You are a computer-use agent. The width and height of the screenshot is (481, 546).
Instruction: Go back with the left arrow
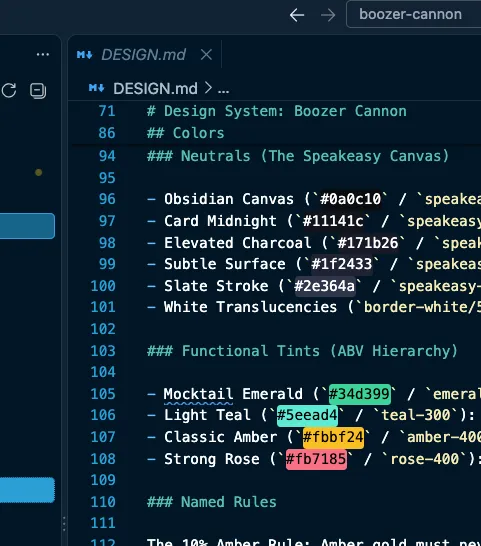pos(297,15)
